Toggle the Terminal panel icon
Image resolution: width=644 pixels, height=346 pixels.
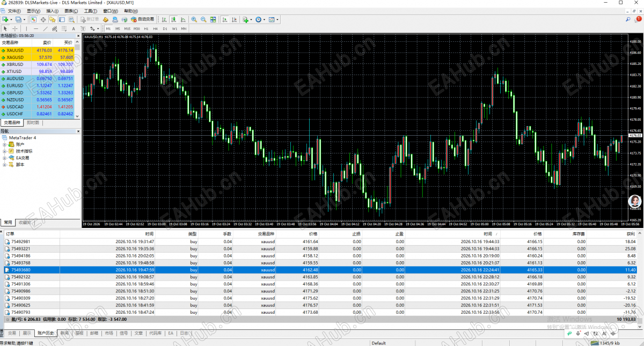[x=62, y=19]
